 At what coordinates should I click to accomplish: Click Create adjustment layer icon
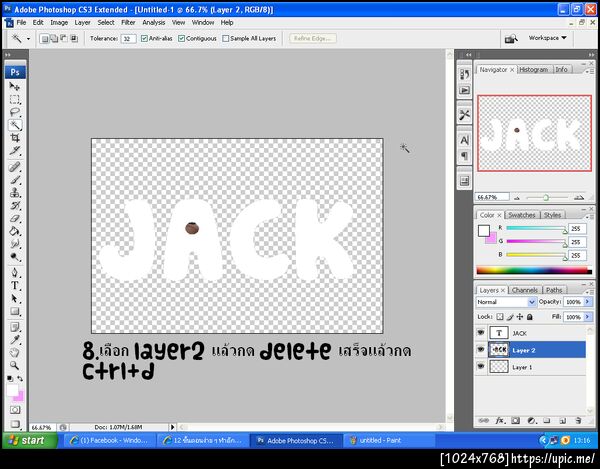click(531, 421)
